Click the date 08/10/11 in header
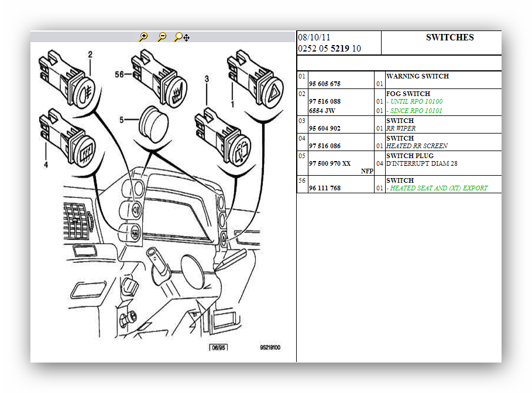This screenshot has height=393, width=532. coord(314,37)
